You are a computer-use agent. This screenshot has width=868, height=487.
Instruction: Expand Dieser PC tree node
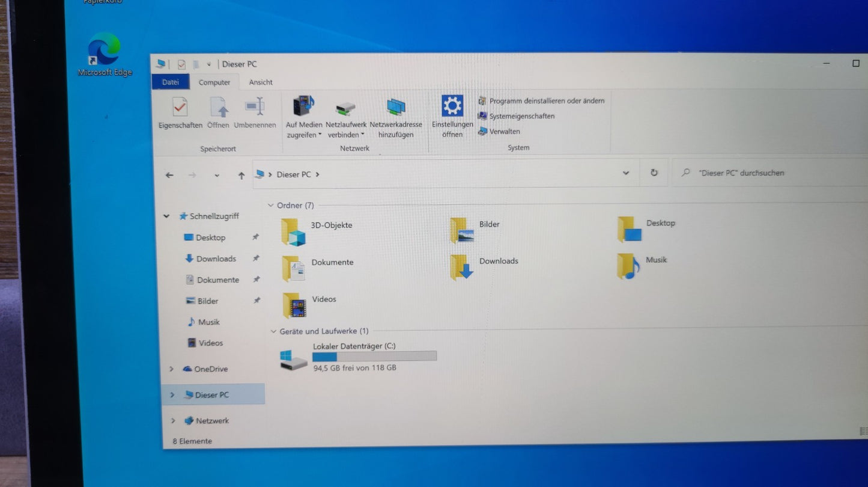(172, 395)
